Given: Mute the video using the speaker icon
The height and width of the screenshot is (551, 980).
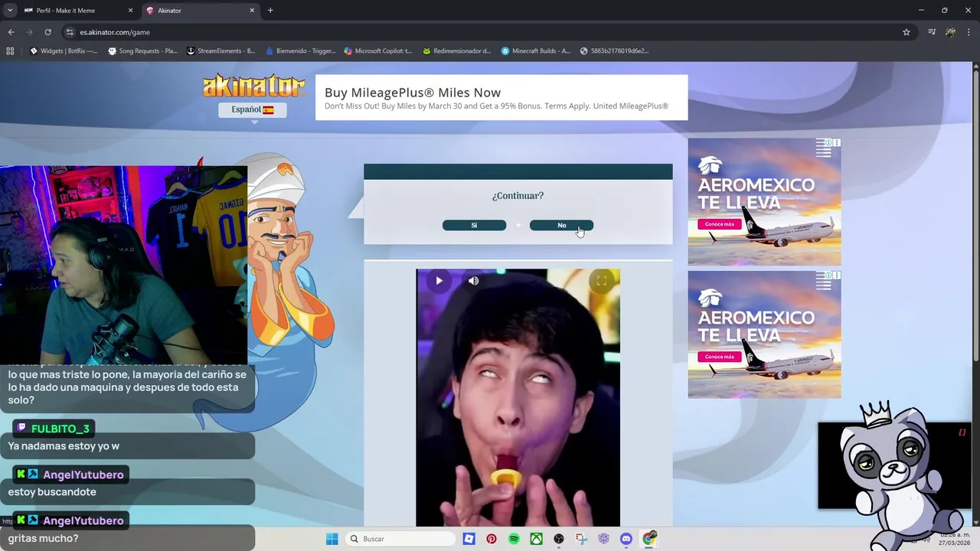Looking at the screenshot, I should pos(473,281).
